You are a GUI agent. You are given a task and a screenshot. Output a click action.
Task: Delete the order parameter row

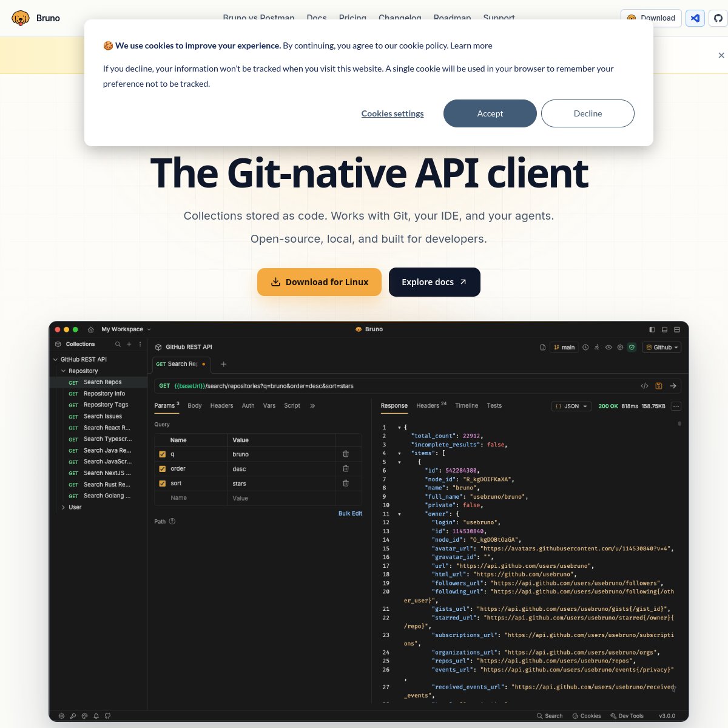[346, 468]
